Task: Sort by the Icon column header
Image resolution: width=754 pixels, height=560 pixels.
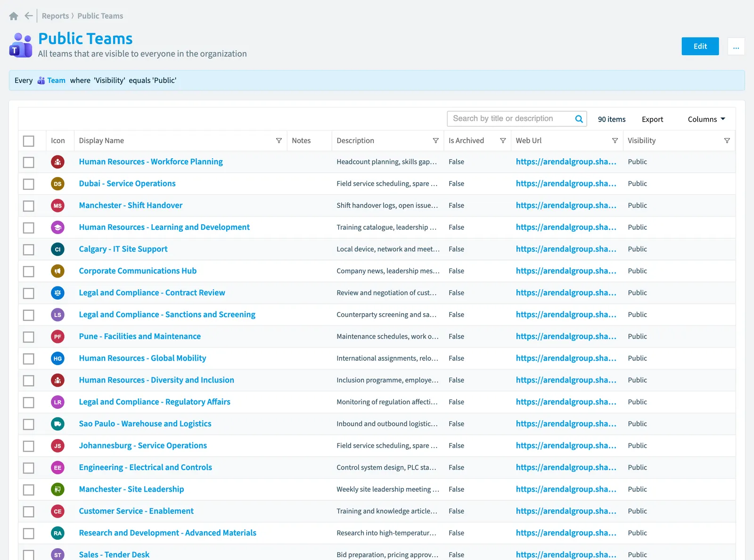Action: click(58, 141)
